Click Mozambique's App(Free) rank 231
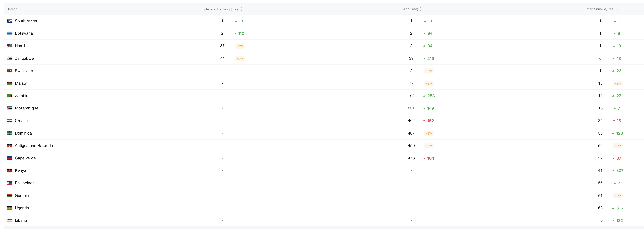This screenshot has width=644, height=229. point(411,108)
